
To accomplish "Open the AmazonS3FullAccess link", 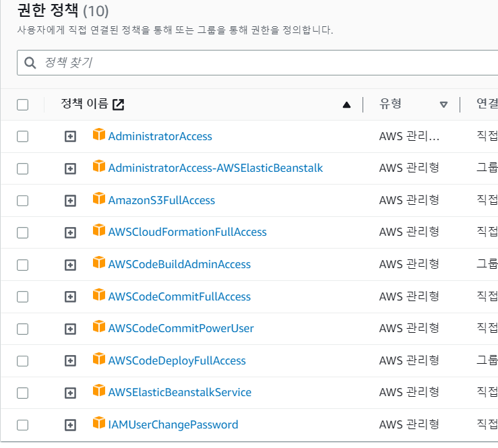I will 162,200.
